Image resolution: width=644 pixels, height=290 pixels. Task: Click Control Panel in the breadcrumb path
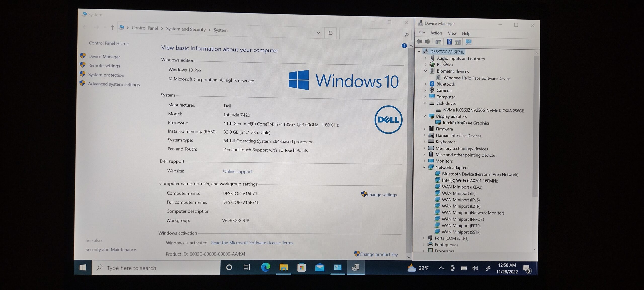[x=145, y=28]
